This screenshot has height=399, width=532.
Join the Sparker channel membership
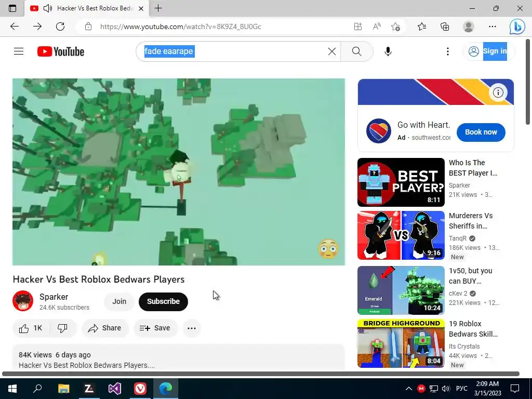(x=119, y=301)
